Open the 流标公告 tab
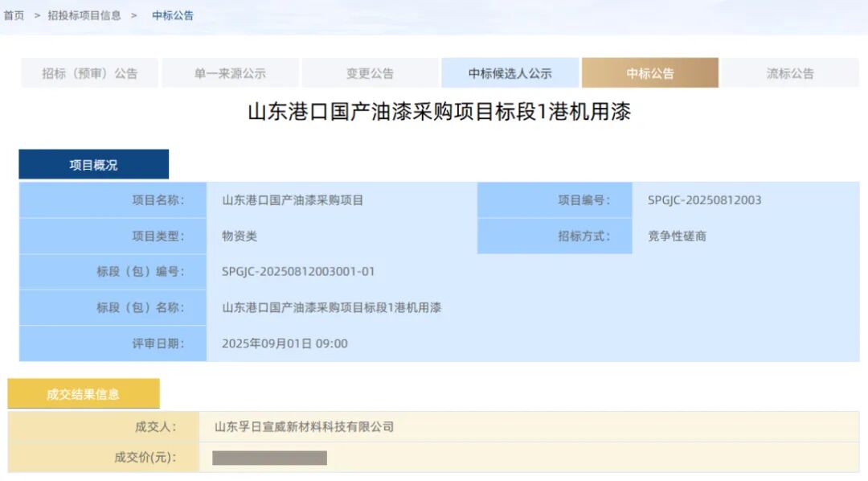Screen dimensions: 868x481 pyautogui.click(x=792, y=72)
